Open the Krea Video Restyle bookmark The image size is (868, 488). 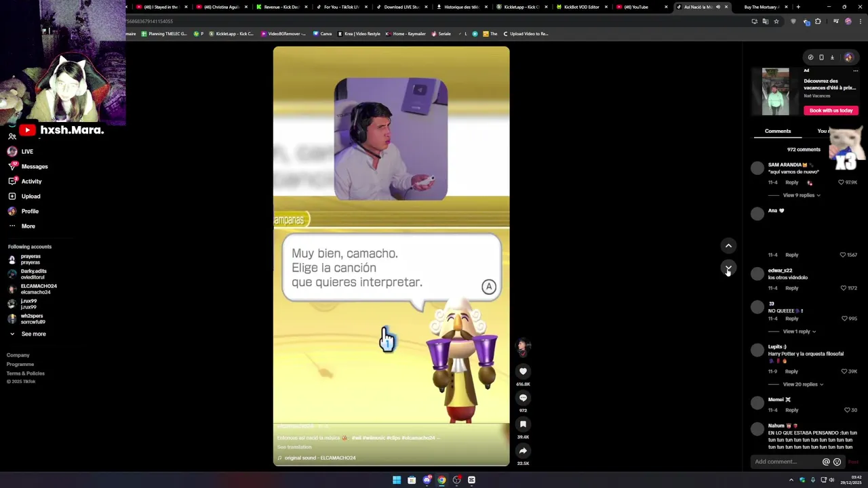(359, 33)
